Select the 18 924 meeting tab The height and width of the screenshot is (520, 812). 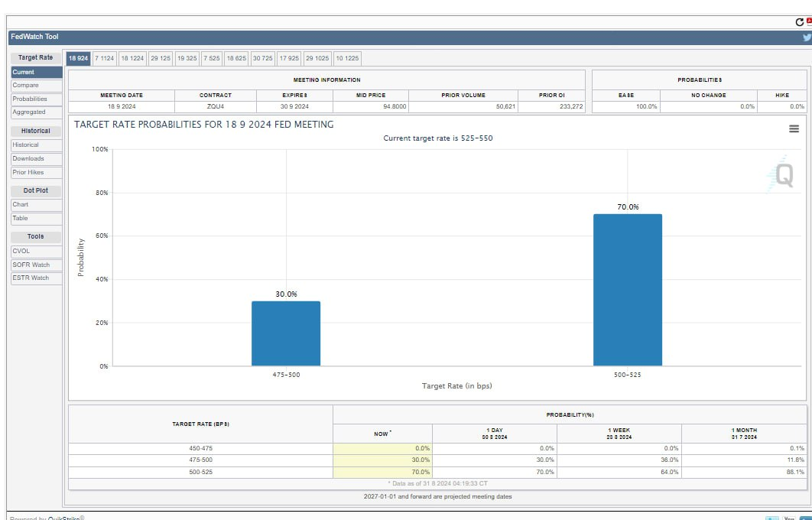coord(78,59)
